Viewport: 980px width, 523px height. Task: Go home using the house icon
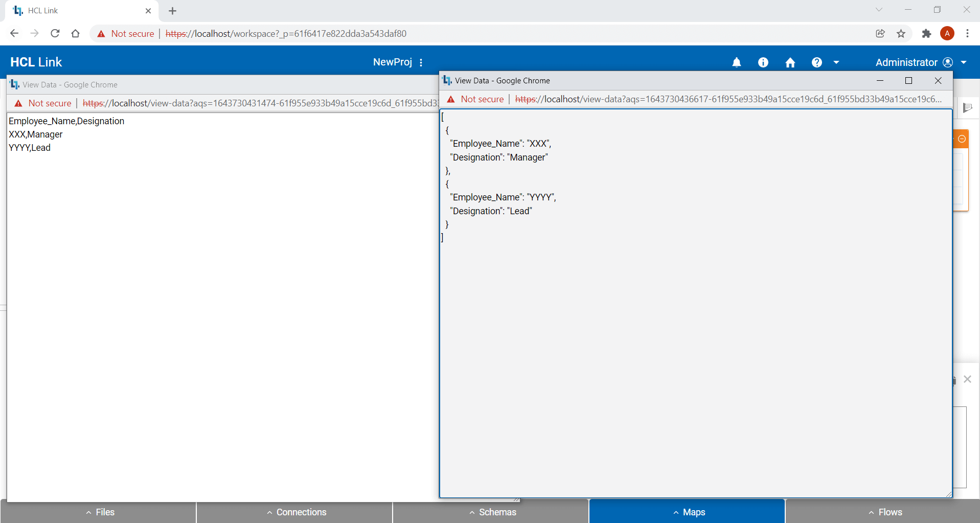pyautogui.click(x=790, y=62)
